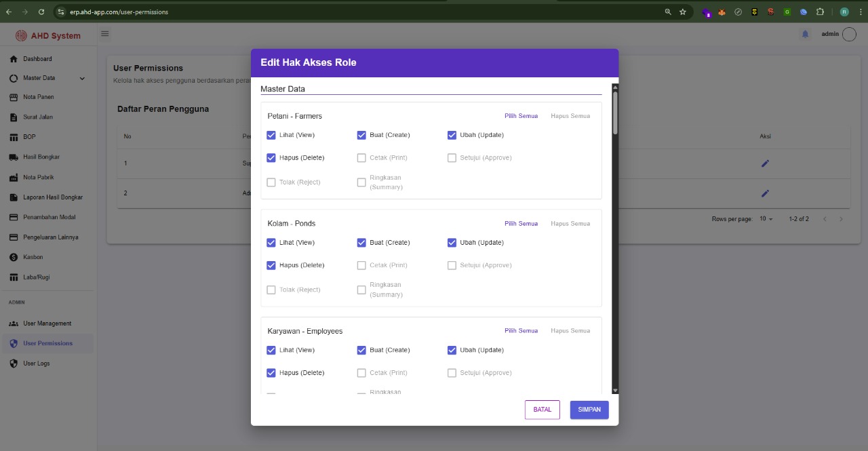Open the notifications bell icon
Image resolution: width=868 pixels, height=451 pixels.
(805, 34)
